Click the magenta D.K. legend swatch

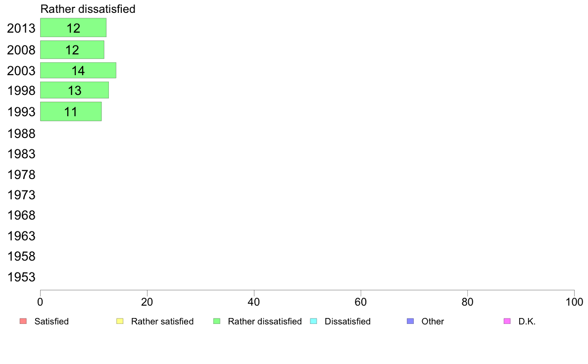tap(507, 321)
